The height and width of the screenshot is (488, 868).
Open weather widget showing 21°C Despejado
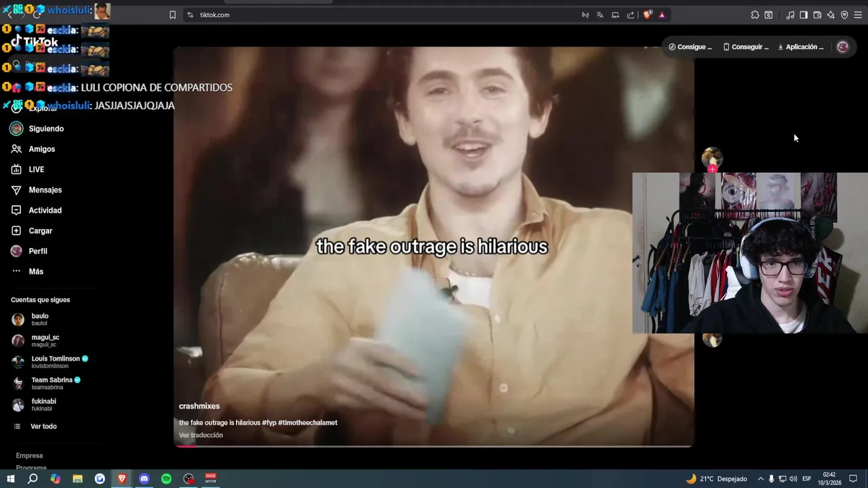coord(716,479)
